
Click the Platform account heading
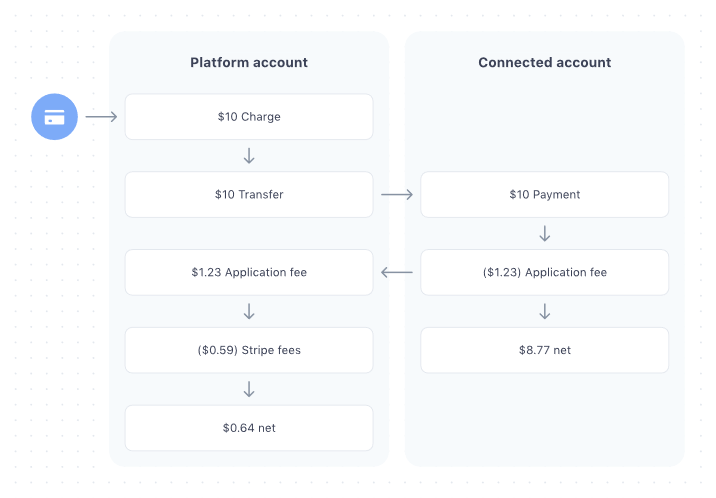point(249,62)
